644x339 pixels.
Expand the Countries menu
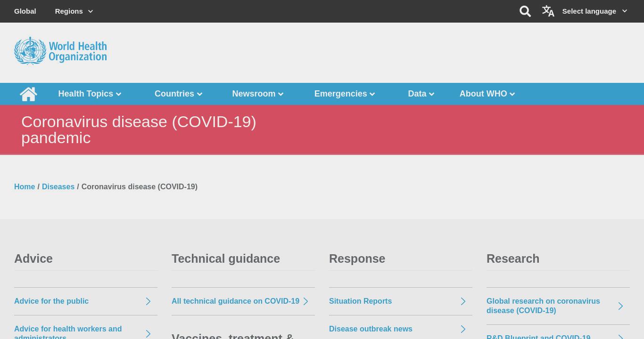click(178, 94)
